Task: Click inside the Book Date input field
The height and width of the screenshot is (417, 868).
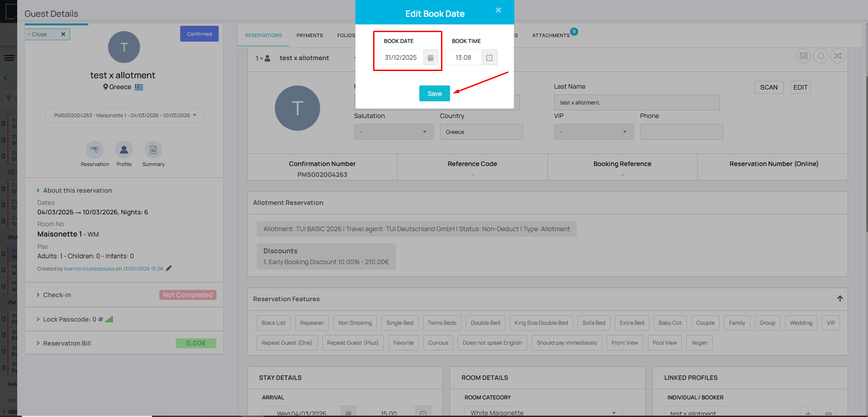Action: pos(401,58)
